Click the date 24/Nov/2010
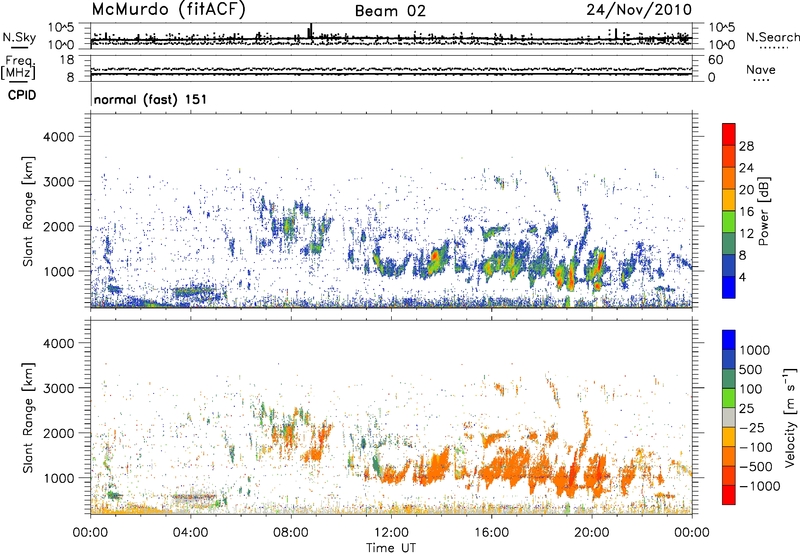 639,9
